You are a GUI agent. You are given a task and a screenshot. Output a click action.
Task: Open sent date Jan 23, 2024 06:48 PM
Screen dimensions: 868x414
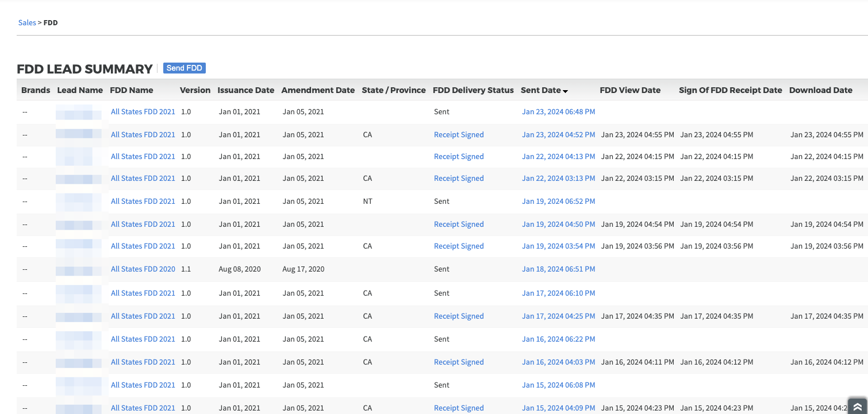pos(558,111)
